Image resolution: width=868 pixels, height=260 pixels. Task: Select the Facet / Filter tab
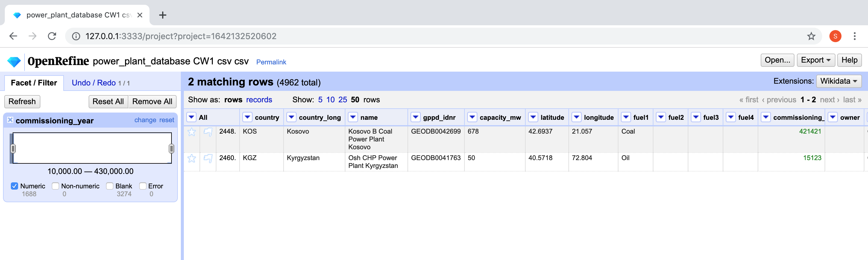coord(34,83)
